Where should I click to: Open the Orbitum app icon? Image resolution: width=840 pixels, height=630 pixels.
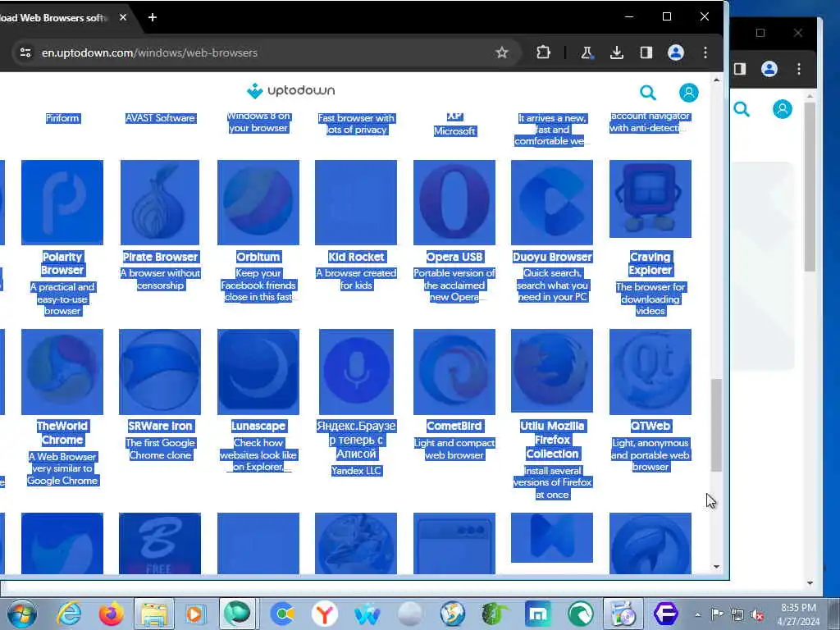(x=258, y=202)
